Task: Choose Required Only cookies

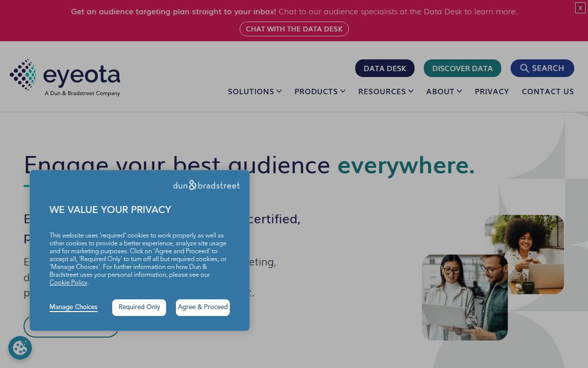Action: [x=139, y=307]
